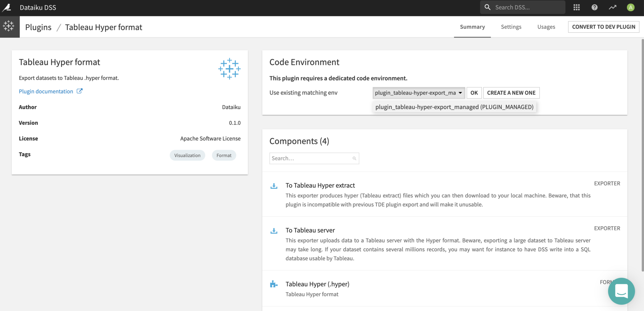Click the magnifier in the Components search box

354,158
